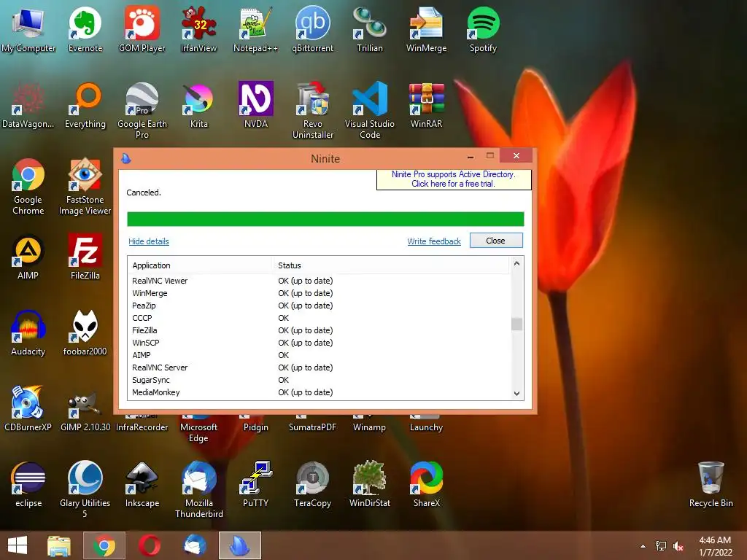Open the IrfanView desktop icon
This screenshot has height=560, width=747.
[198, 28]
